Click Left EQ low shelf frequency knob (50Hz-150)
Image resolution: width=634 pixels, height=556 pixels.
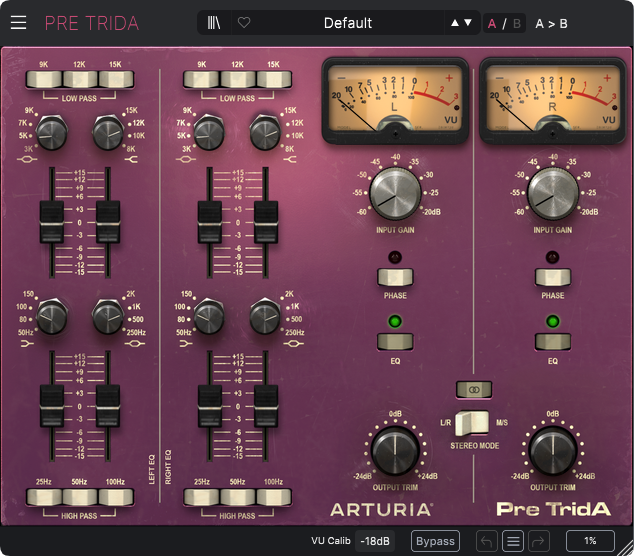[x=51, y=316]
